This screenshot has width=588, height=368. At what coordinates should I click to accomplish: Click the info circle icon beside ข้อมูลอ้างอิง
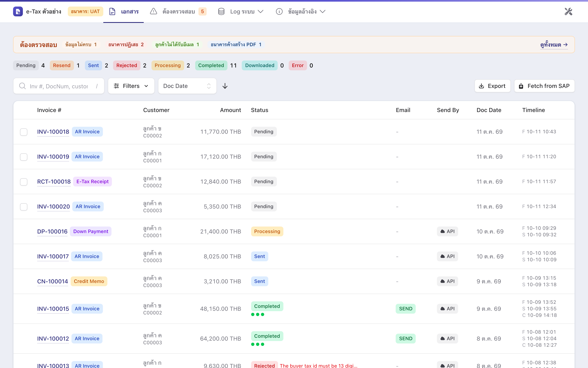point(279,11)
